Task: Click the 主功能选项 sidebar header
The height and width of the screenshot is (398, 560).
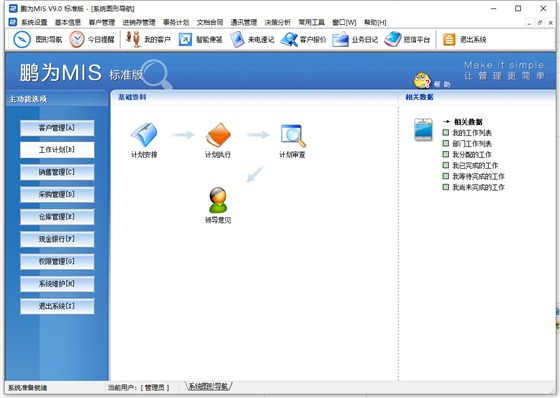Action: [28, 99]
